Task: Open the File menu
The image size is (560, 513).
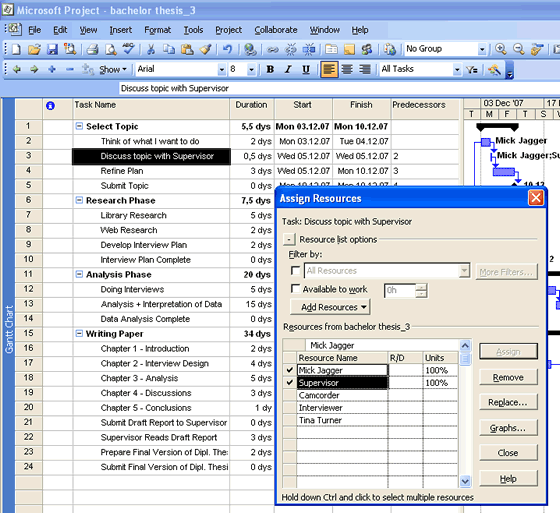Action: coord(34,30)
